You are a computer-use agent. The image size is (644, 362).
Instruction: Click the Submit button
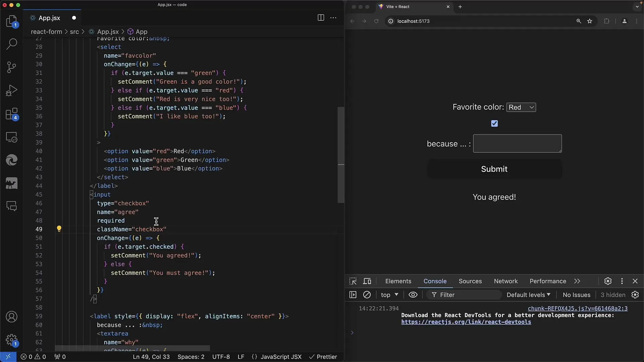[494, 169]
